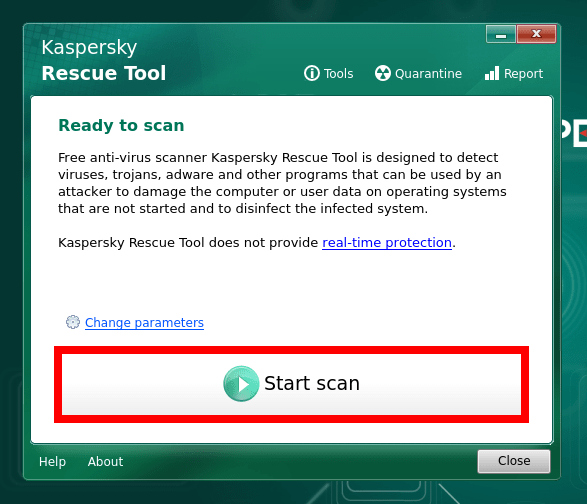This screenshot has width=587, height=504.
Task: Select the Tools menu label
Action: click(338, 74)
